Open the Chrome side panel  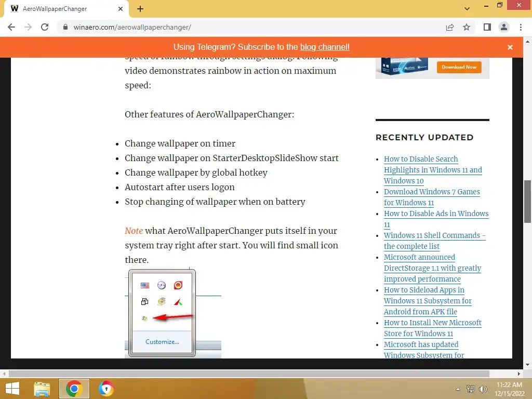[487, 27]
